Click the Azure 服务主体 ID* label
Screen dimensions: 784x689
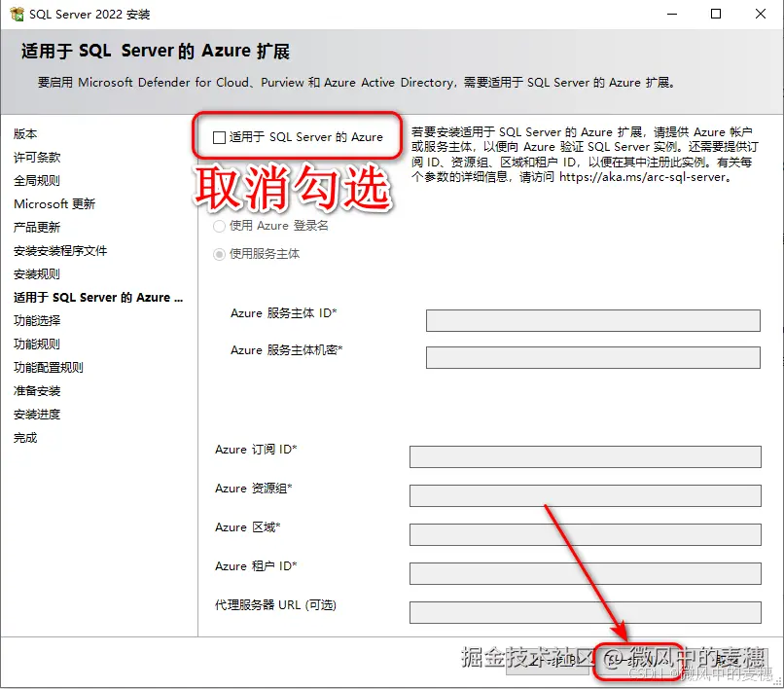tap(283, 313)
